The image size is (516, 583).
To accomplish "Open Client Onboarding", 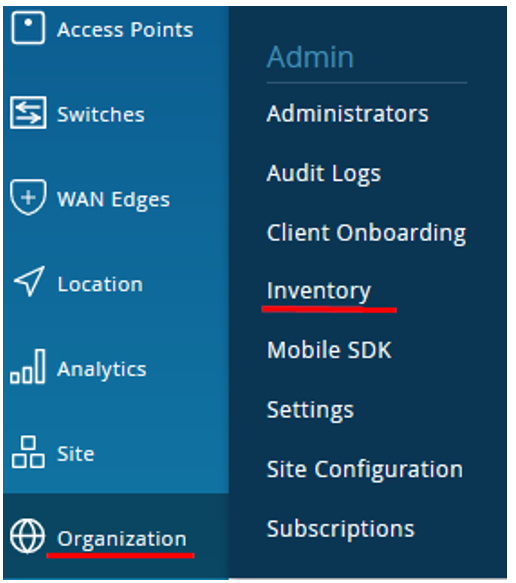I will [366, 233].
